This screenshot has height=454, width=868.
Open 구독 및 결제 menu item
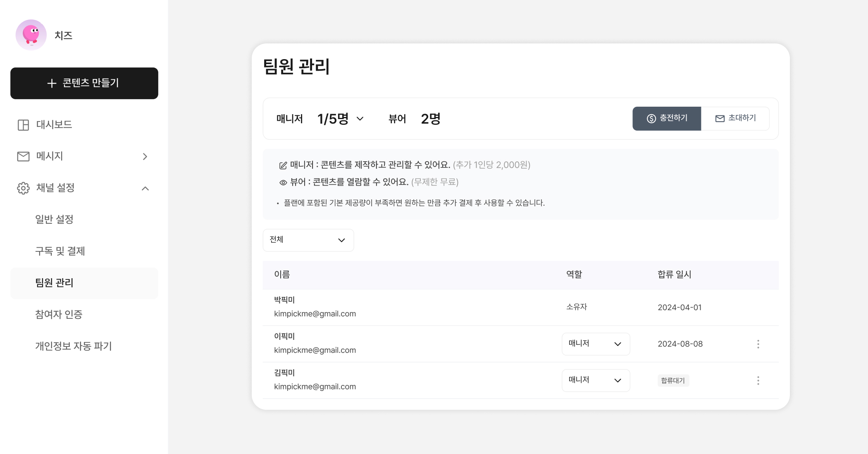[x=60, y=251]
